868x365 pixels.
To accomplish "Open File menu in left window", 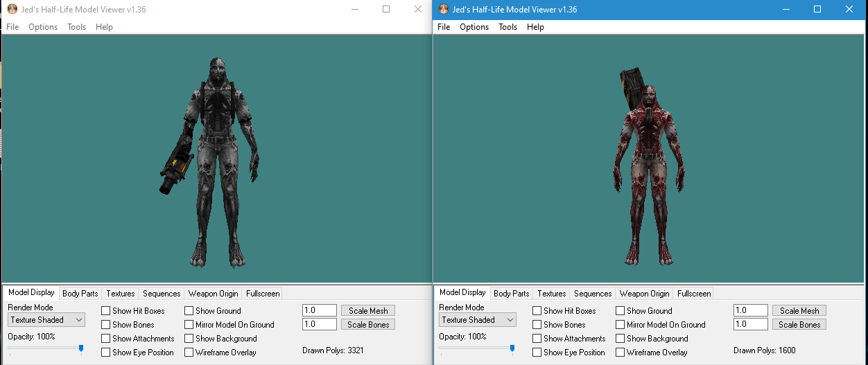I will 12,27.
